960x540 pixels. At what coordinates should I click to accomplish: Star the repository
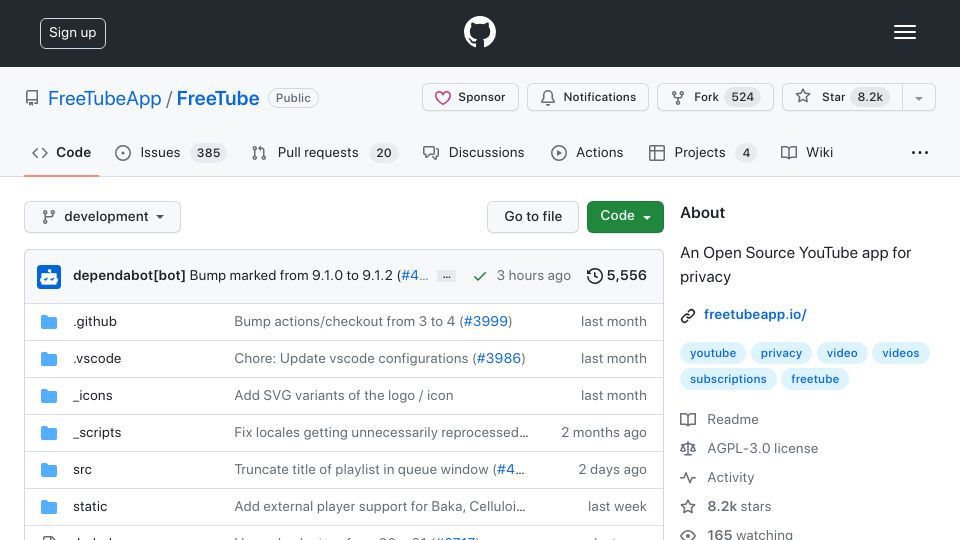tap(842, 97)
